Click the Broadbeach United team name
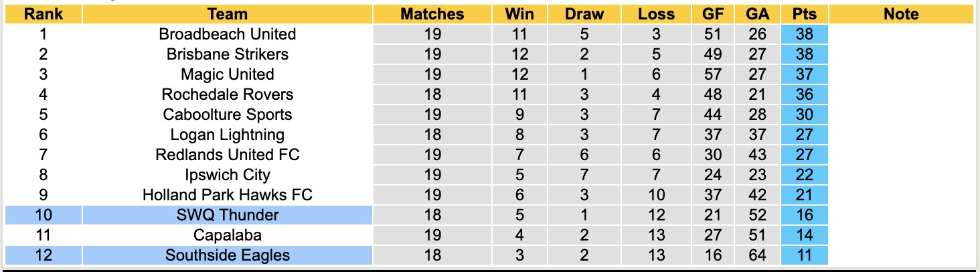Screen dimensions: 980x272 228,34
